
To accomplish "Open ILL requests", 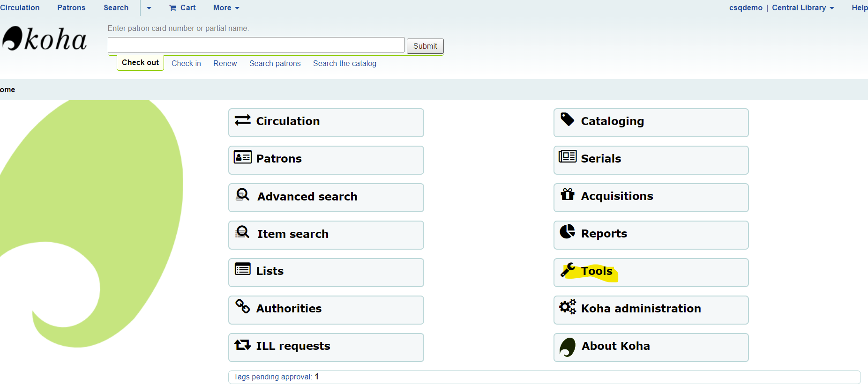I will [326, 348].
